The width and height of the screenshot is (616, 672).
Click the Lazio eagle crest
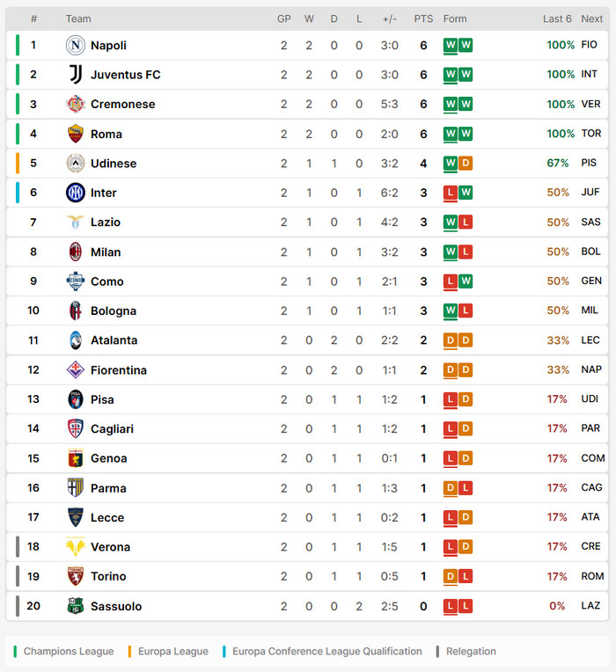76,222
